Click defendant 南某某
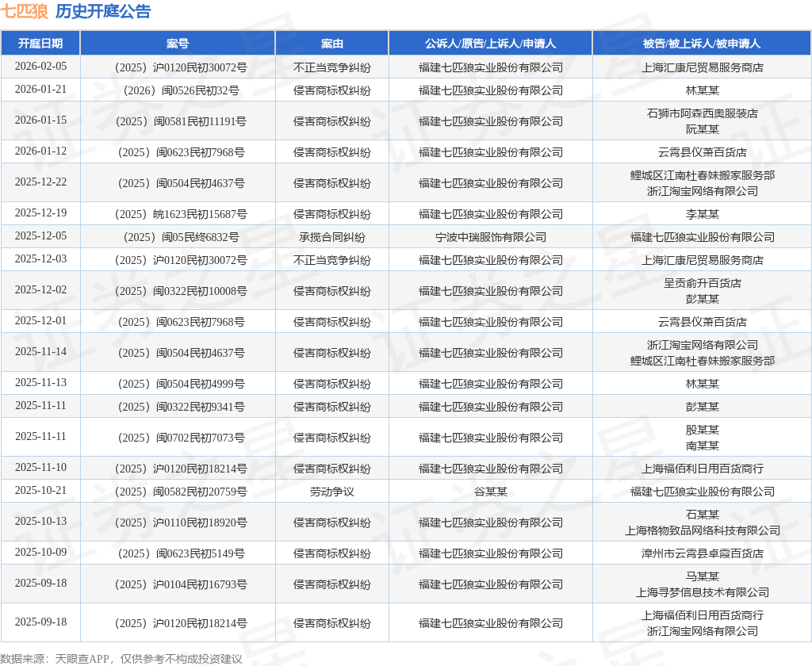 [x=702, y=446]
